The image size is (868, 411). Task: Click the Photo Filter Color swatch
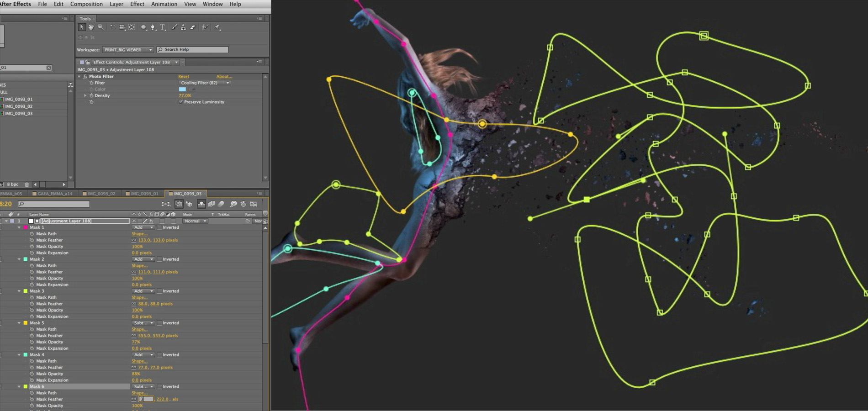pyautogui.click(x=182, y=90)
